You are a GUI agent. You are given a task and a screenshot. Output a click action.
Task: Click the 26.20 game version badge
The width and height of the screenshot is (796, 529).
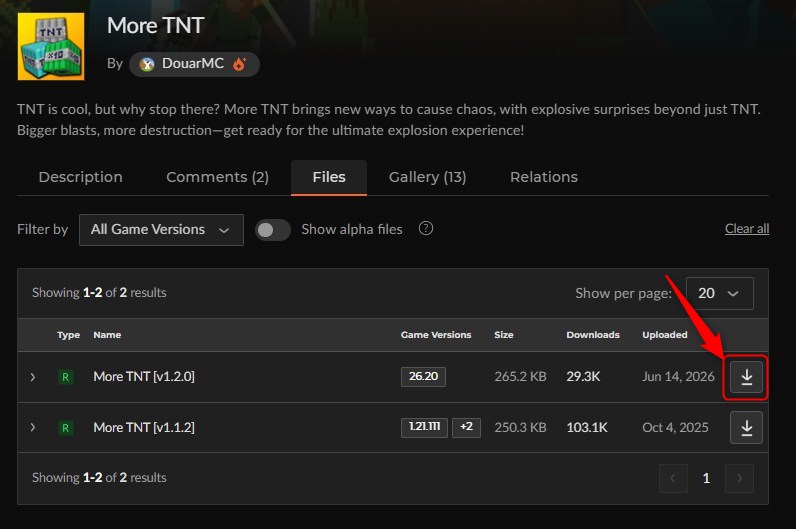423,376
